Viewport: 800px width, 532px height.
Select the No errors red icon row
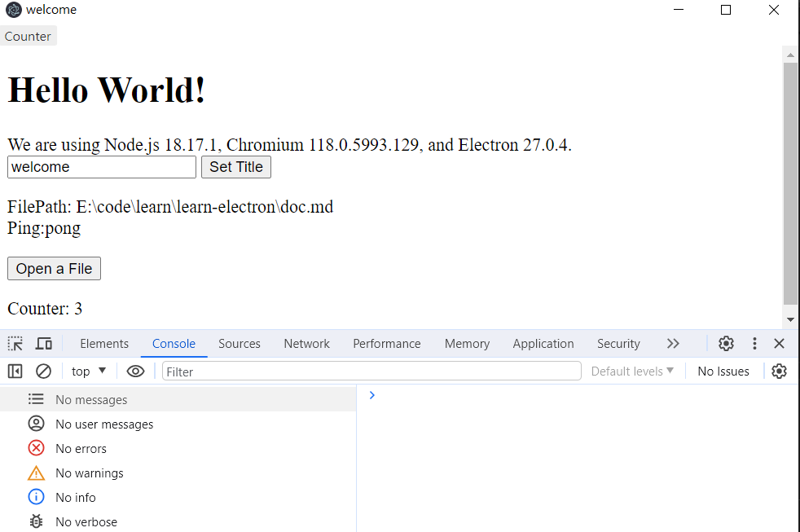[178, 448]
